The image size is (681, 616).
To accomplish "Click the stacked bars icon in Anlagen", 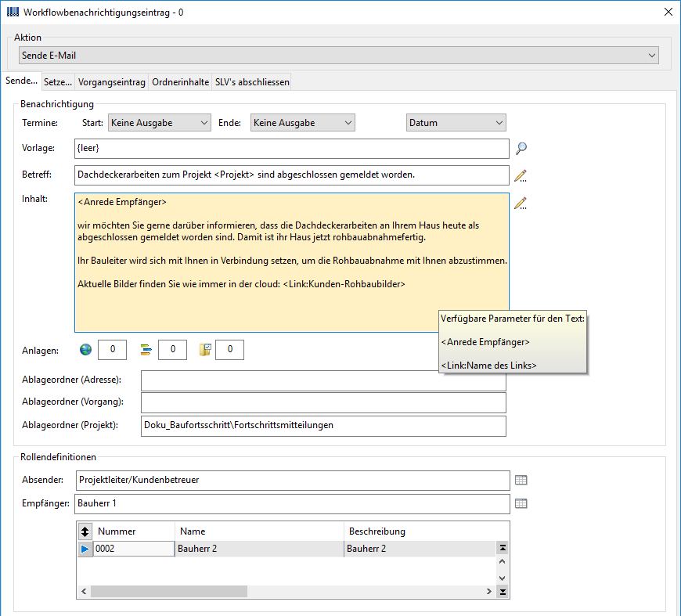I will (146, 349).
